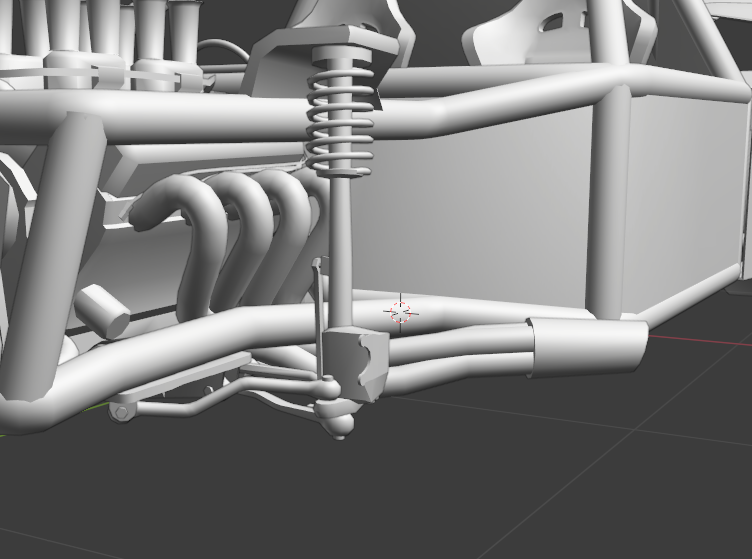Select the hex bolt on the lower control arm
The width and height of the screenshot is (752, 559).
point(121,412)
